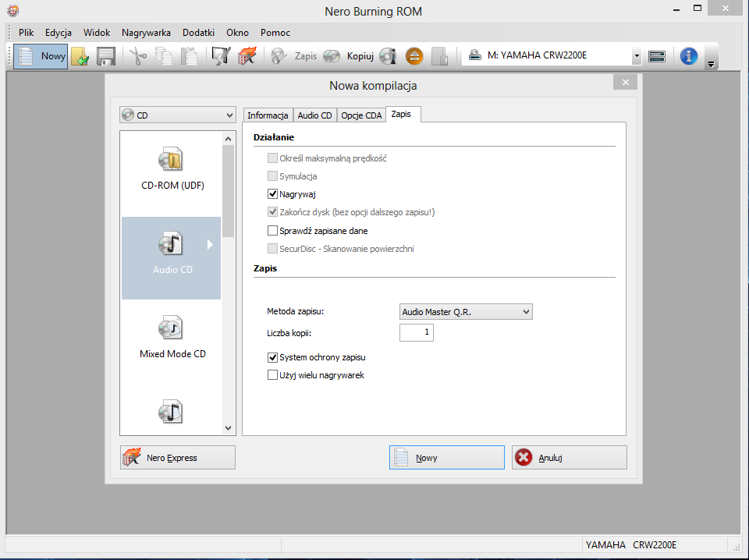749x560 pixels.
Task: Disable the System ochrony zapisu checkbox
Action: 272,357
